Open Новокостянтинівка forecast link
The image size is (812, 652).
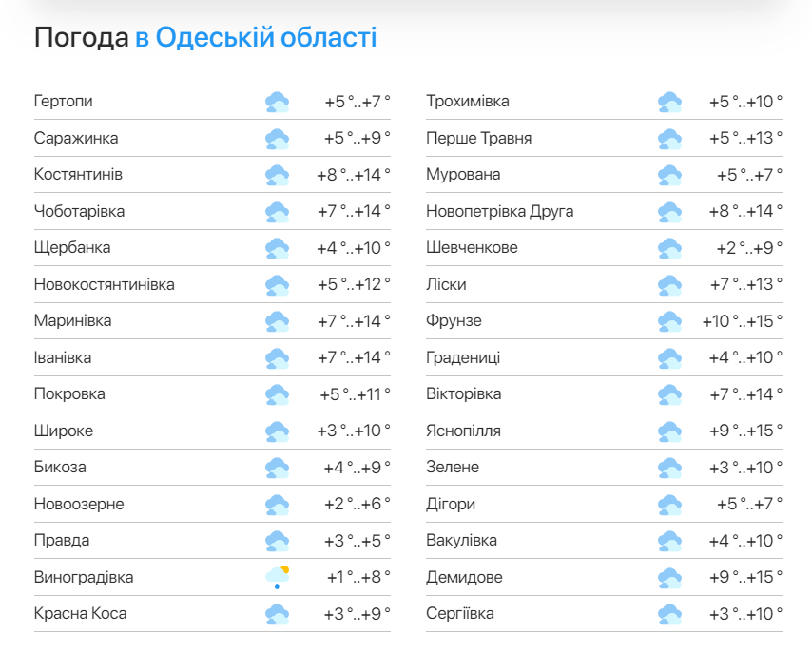click(104, 284)
